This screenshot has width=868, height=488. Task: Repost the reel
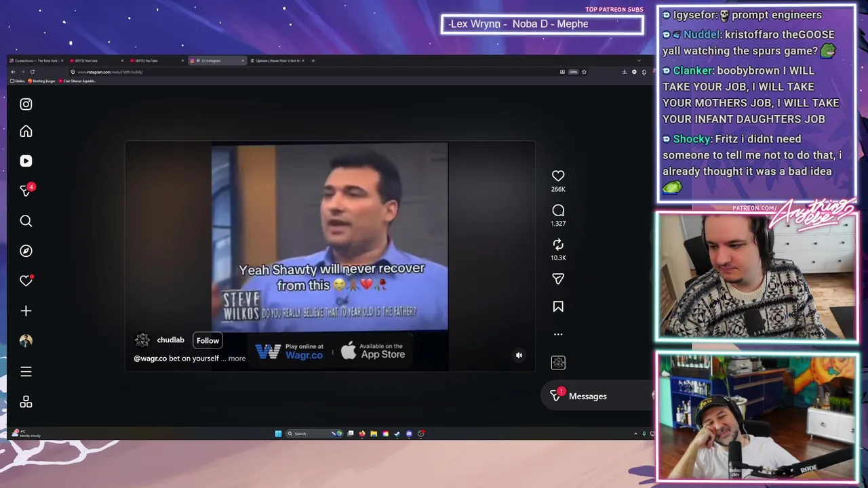(558, 245)
